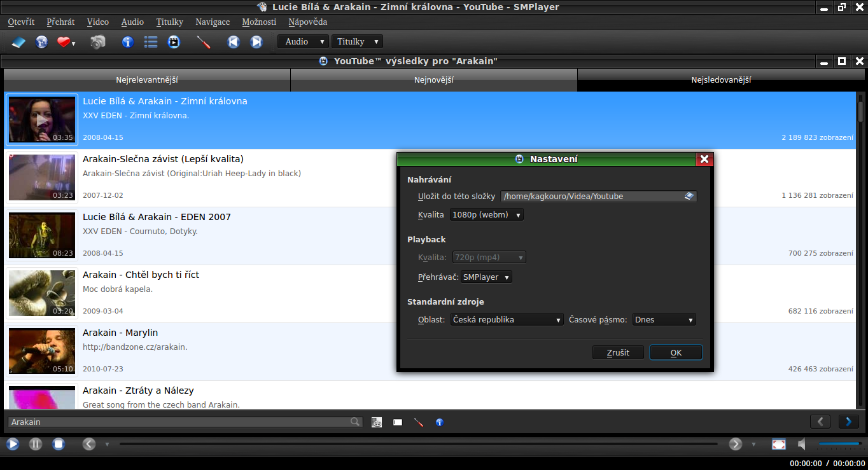
Task: Open URL using the globe icon
Action: pos(41,42)
